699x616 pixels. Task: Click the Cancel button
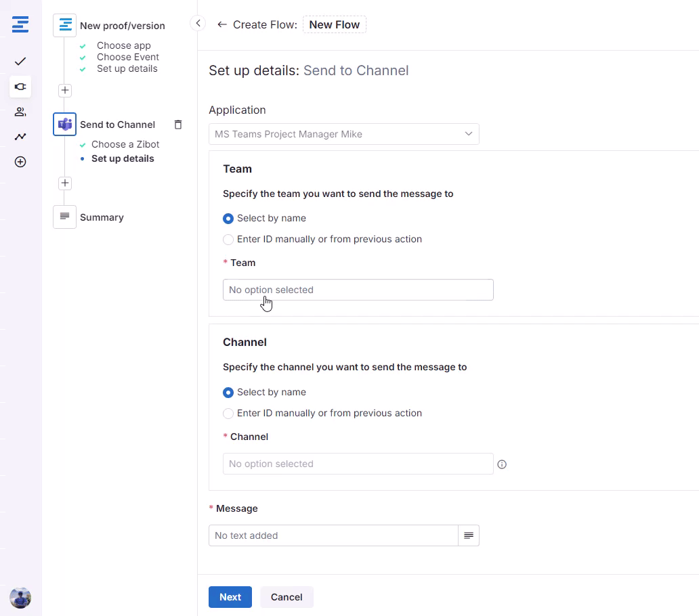point(287,597)
